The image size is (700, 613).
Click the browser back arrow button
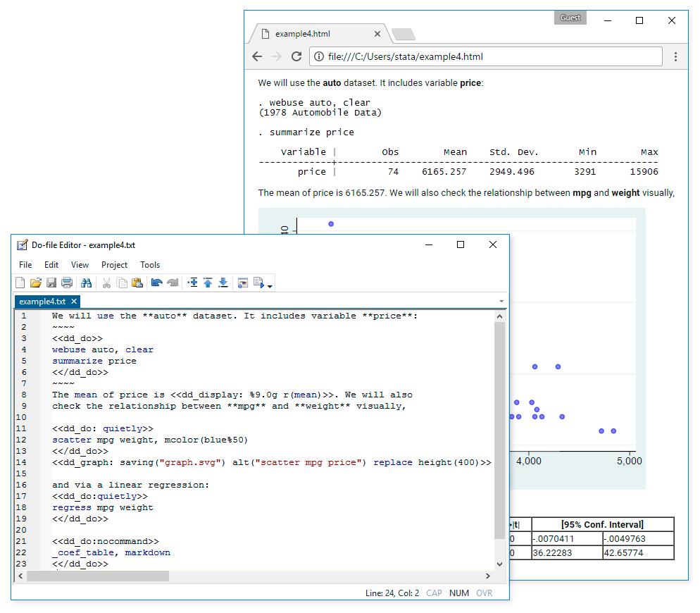pyautogui.click(x=257, y=57)
